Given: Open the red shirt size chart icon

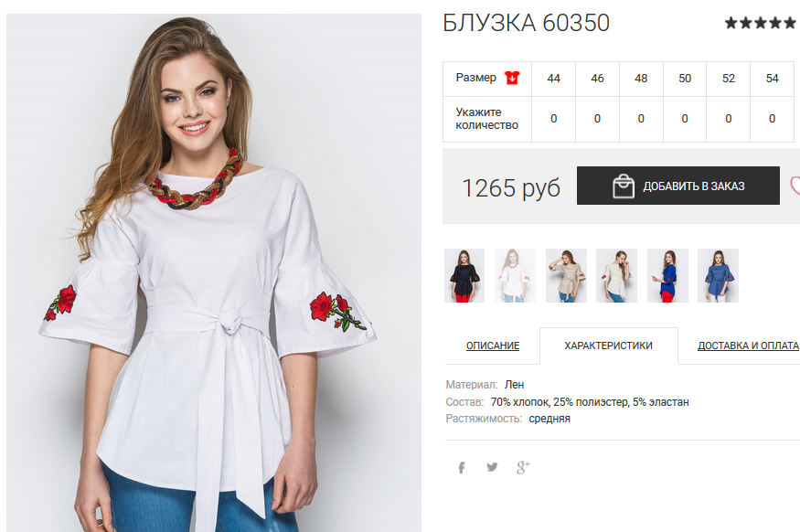Looking at the screenshot, I should [512, 78].
